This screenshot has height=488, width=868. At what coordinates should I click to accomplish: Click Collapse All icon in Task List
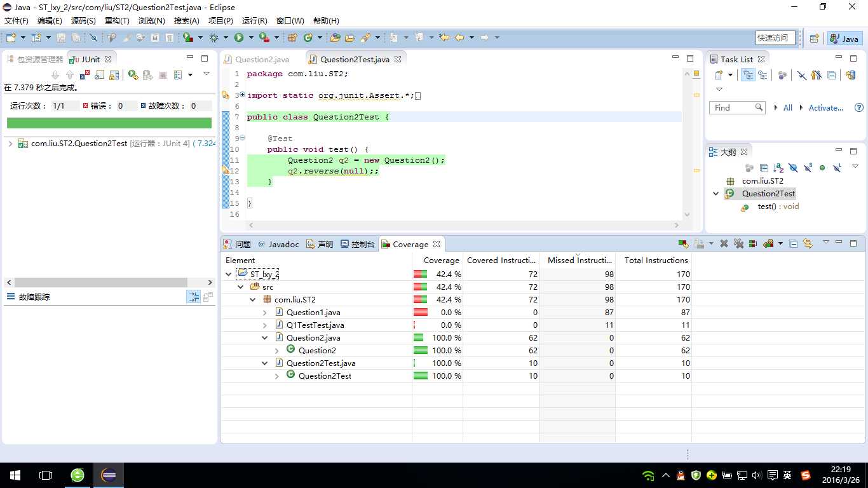(x=832, y=75)
